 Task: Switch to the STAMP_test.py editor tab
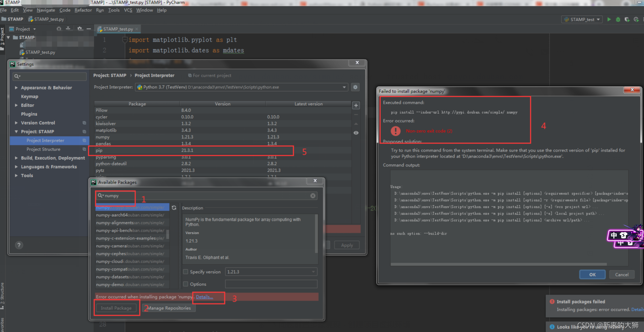(118, 29)
